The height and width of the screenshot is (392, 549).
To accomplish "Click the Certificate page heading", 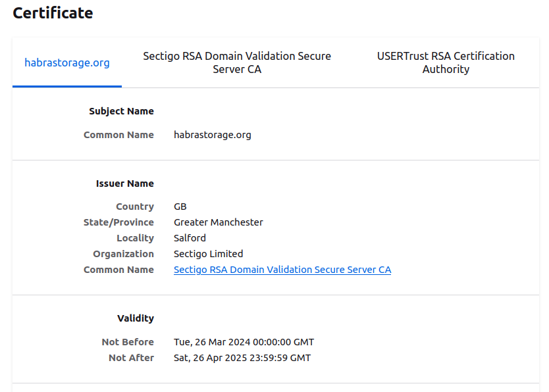I will [53, 12].
